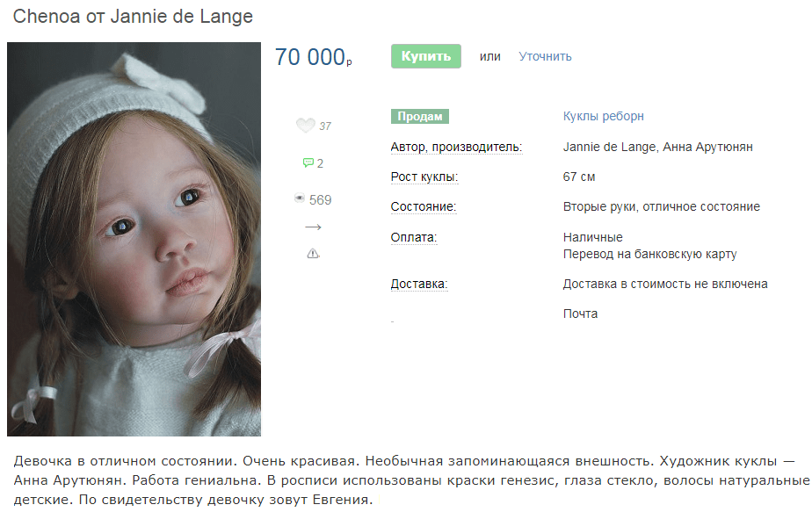Click the Продам green label
This screenshot has height=512, width=812.
(x=420, y=117)
